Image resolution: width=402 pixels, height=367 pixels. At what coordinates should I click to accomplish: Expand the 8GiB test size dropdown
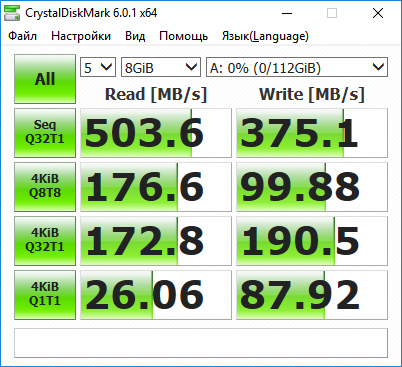pos(161,67)
